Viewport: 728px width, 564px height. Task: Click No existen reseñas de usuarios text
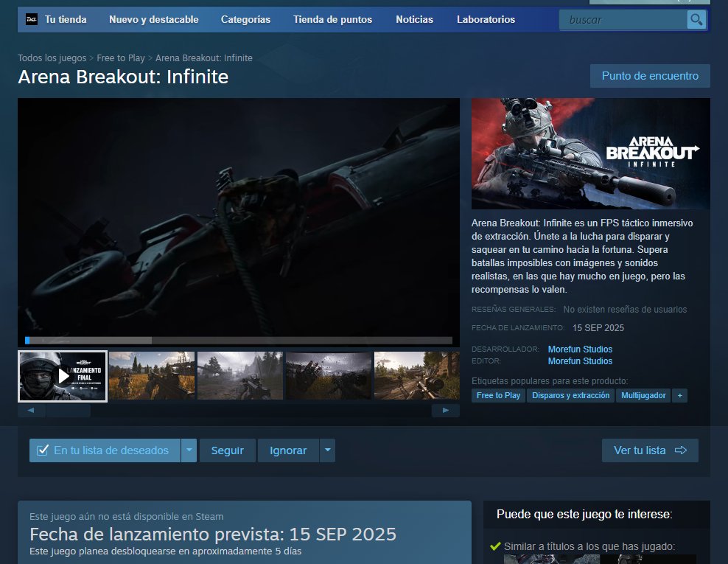[625, 310]
